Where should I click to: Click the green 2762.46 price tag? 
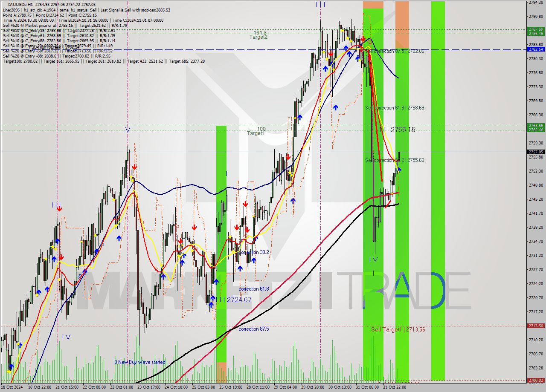[x=536, y=130]
